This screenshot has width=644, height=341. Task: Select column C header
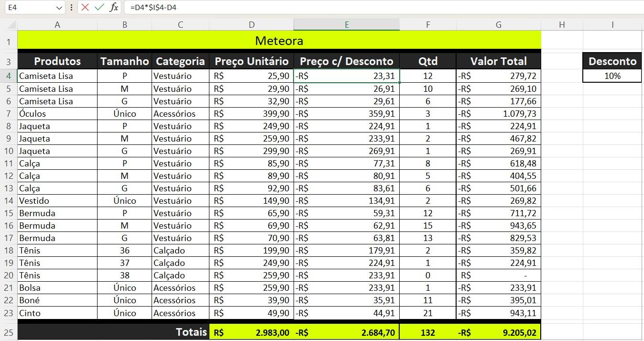[180, 25]
